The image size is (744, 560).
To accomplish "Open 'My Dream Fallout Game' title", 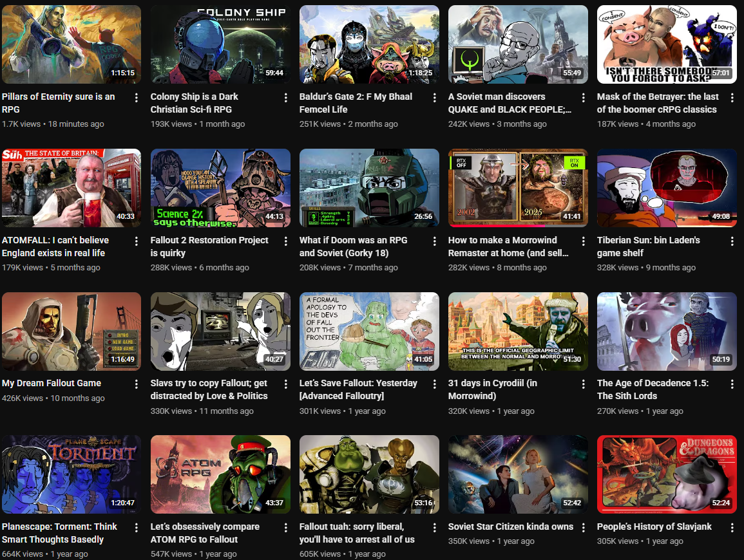I will [52, 383].
